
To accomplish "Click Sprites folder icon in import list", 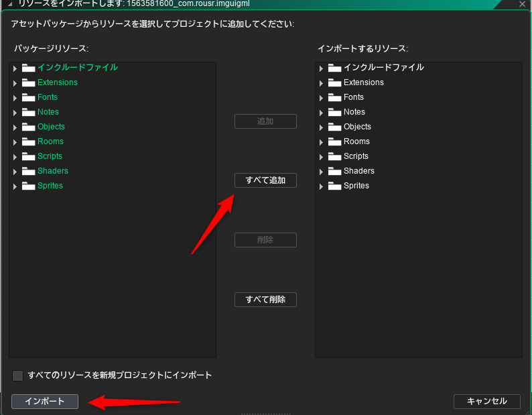I will pos(334,186).
